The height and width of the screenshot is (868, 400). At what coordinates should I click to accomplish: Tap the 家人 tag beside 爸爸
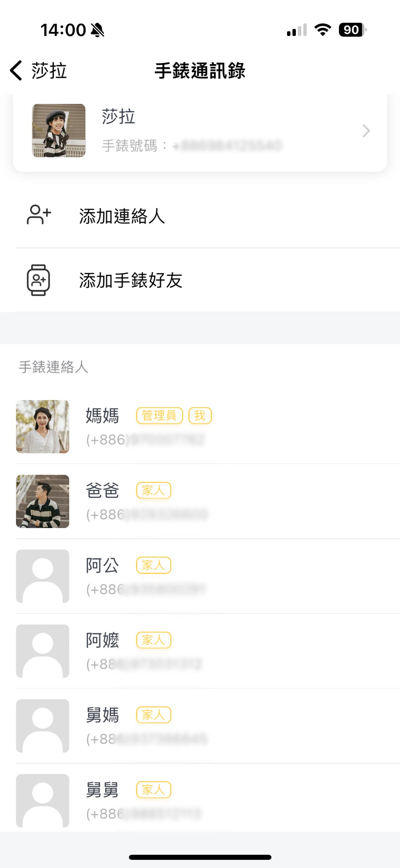point(153,490)
